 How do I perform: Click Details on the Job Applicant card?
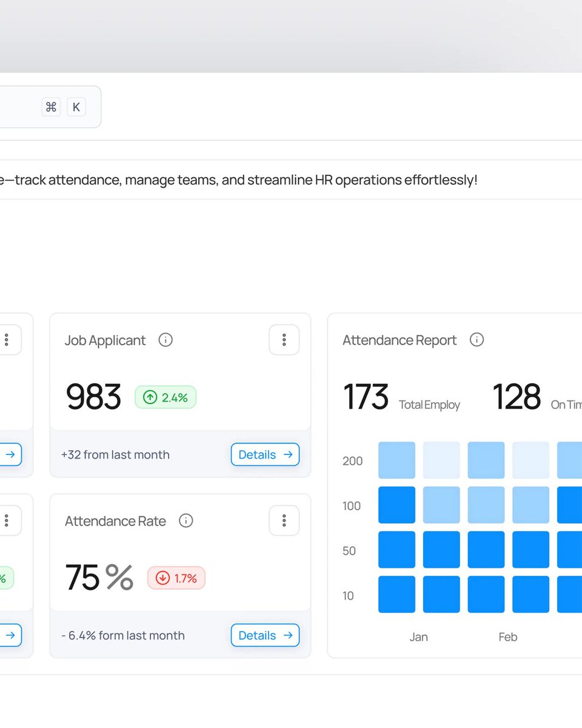click(265, 454)
